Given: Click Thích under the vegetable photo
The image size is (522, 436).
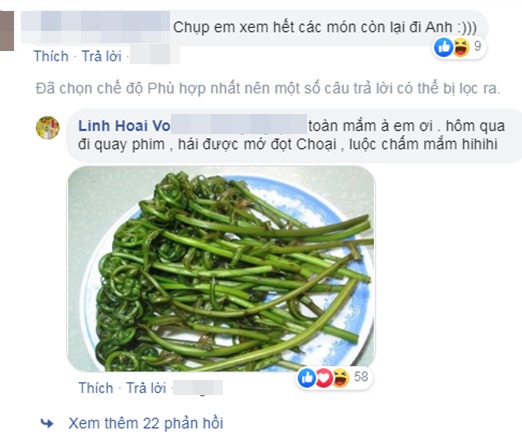Looking at the screenshot, I should pyautogui.click(x=96, y=388).
